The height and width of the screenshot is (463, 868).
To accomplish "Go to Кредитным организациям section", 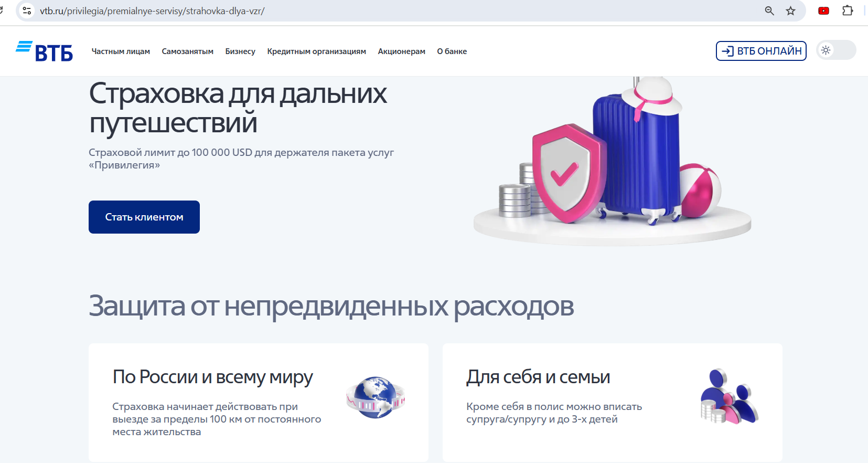I will point(316,51).
